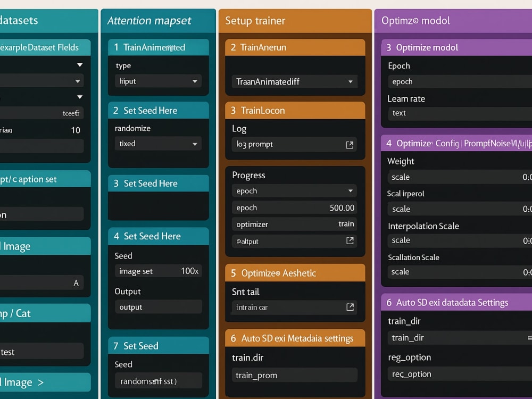Screen dimensions: 532x399
Task: Click the rec_option input field
Action: tap(460, 374)
